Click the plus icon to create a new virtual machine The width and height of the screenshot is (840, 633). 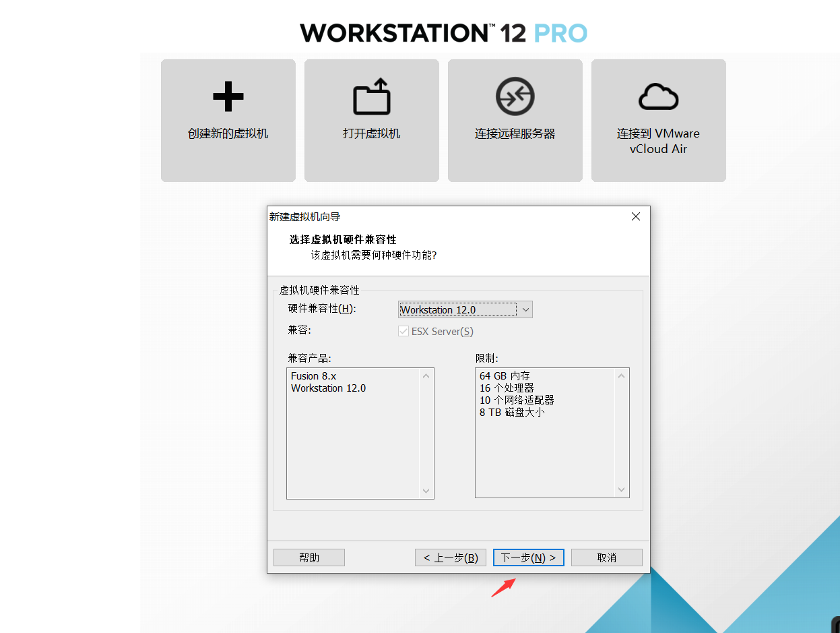pyautogui.click(x=228, y=96)
